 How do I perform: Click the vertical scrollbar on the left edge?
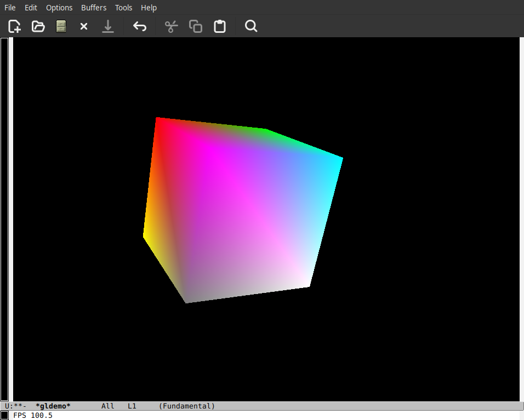4,219
